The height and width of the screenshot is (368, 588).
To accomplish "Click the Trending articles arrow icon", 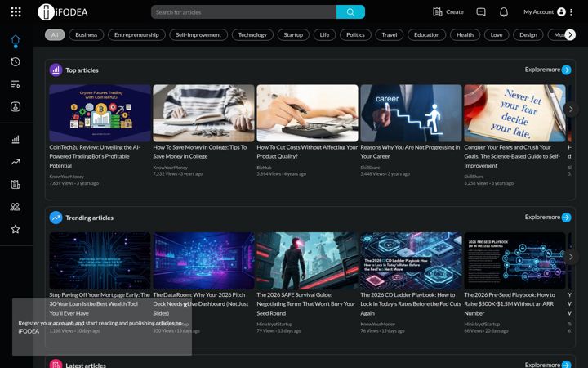I will coord(56,218).
